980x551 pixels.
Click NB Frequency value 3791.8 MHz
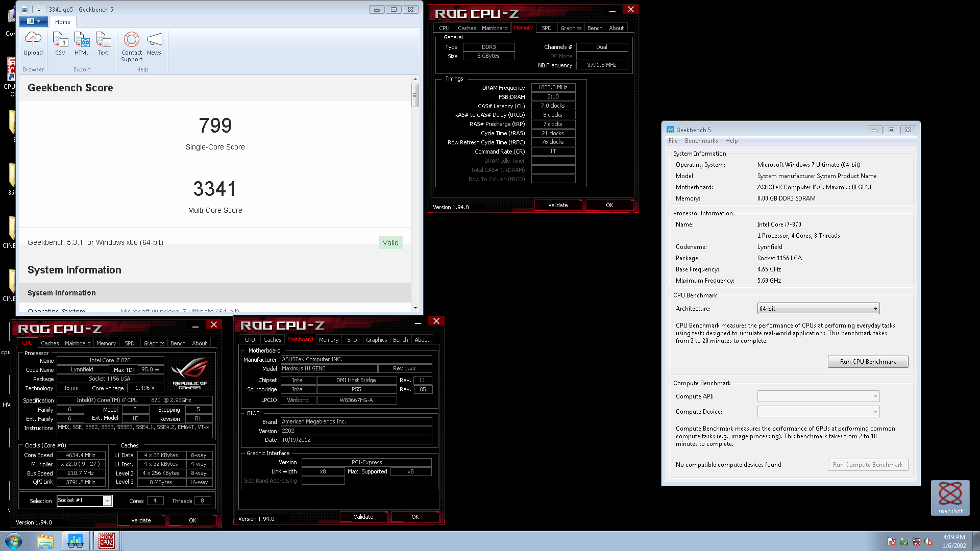[602, 65]
